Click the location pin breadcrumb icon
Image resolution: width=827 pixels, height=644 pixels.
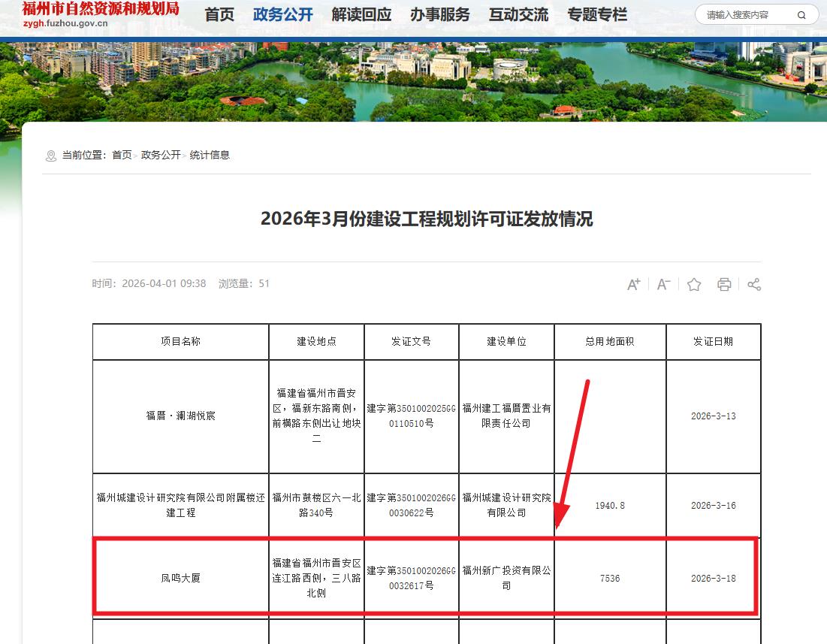51,156
